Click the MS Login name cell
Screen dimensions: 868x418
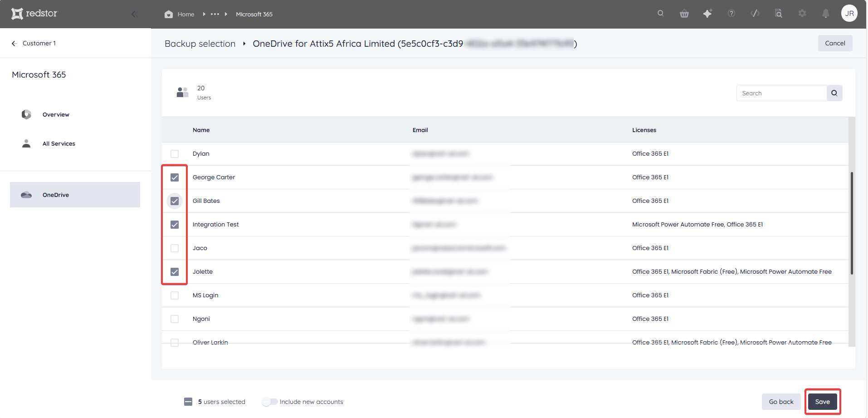(x=205, y=295)
